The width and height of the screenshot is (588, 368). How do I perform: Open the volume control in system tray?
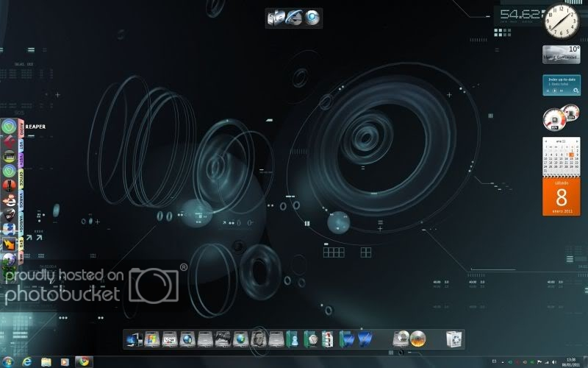tap(554, 362)
